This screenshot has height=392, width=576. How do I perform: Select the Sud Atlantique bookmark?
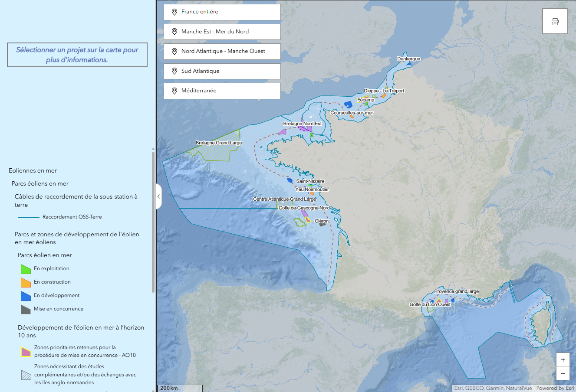222,71
